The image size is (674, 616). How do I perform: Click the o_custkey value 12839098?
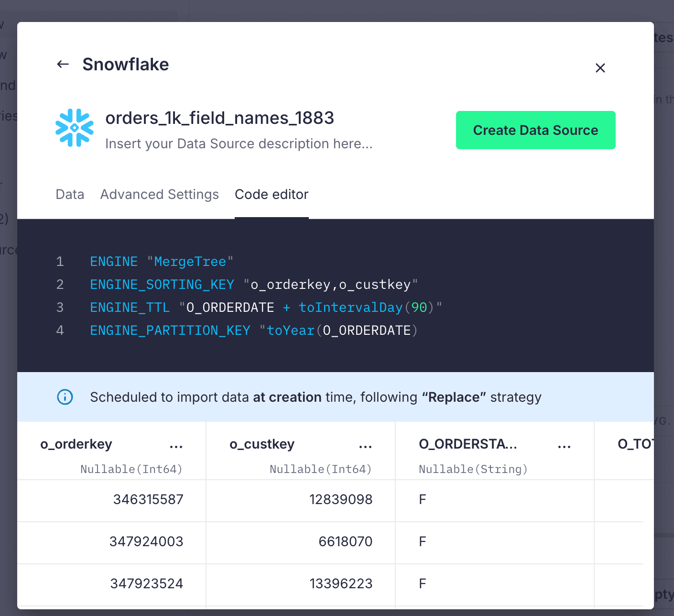point(341,499)
